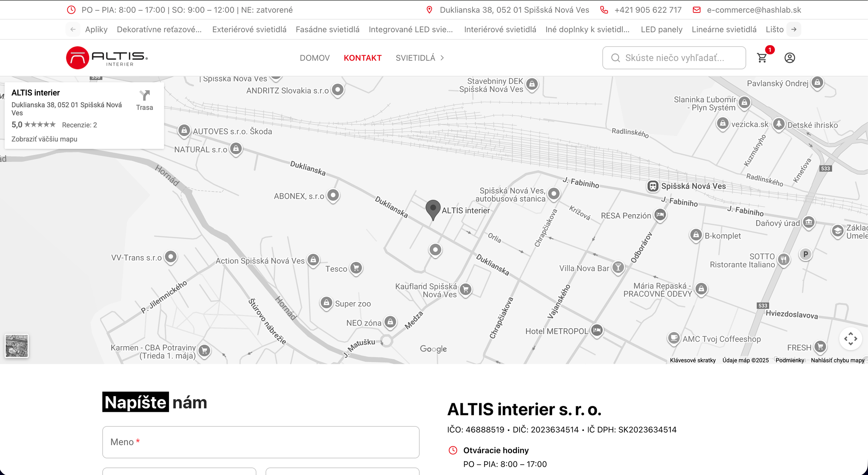Click the Meno input field
Screen dimensions: 868x475
pyautogui.click(x=261, y=442)
